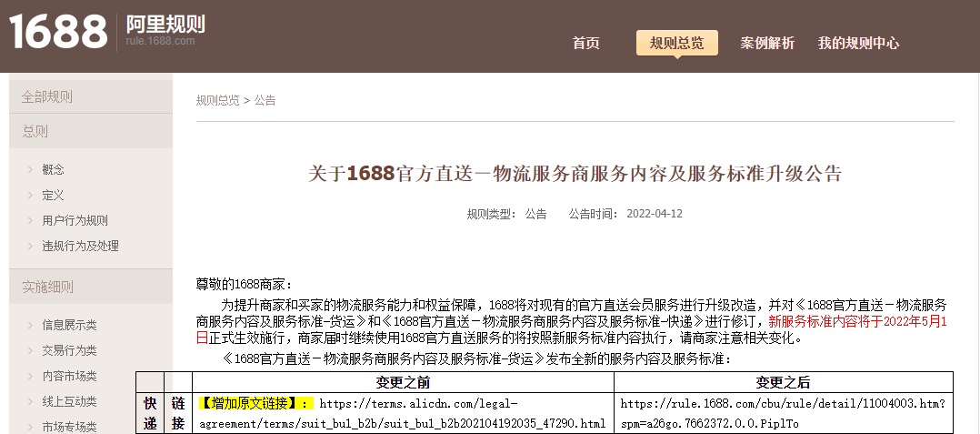Viewport: 980px width, 434px height.
Task: Go to the 首页 tab
Action: point(585,43)
